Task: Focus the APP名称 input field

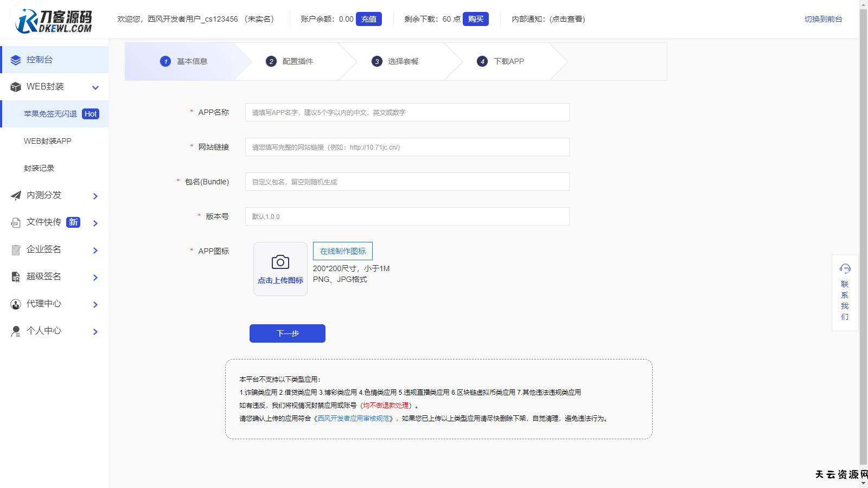Action: click(407, 112)
